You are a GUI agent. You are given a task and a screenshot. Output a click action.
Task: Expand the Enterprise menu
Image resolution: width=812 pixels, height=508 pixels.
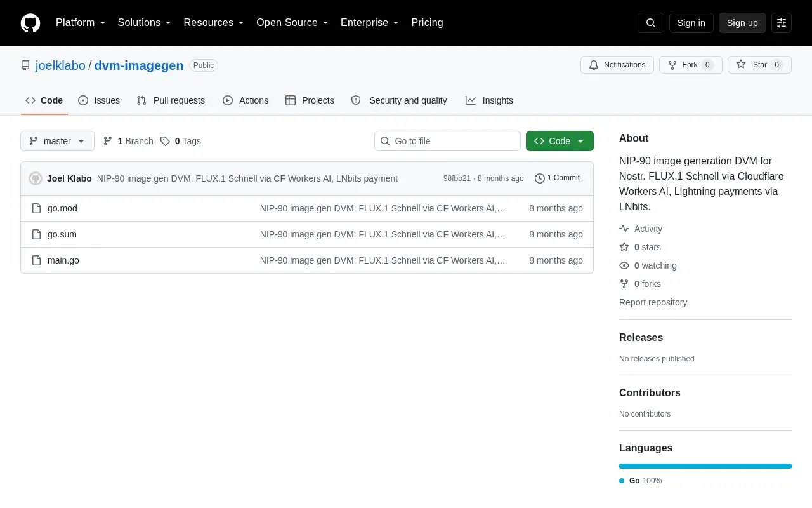click(370, 23)
